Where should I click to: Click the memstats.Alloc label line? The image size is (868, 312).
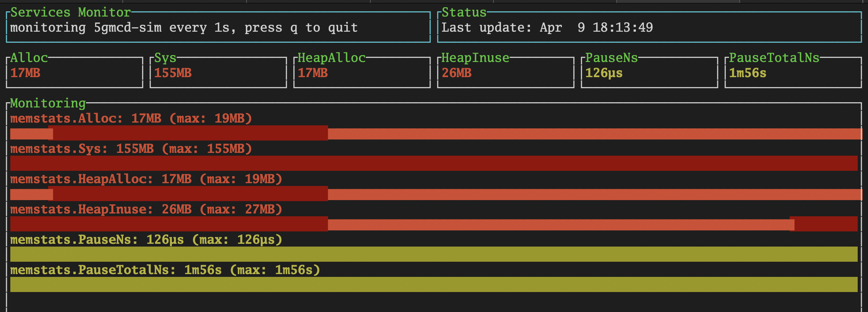pyautogui.click(x=131, y=118)
